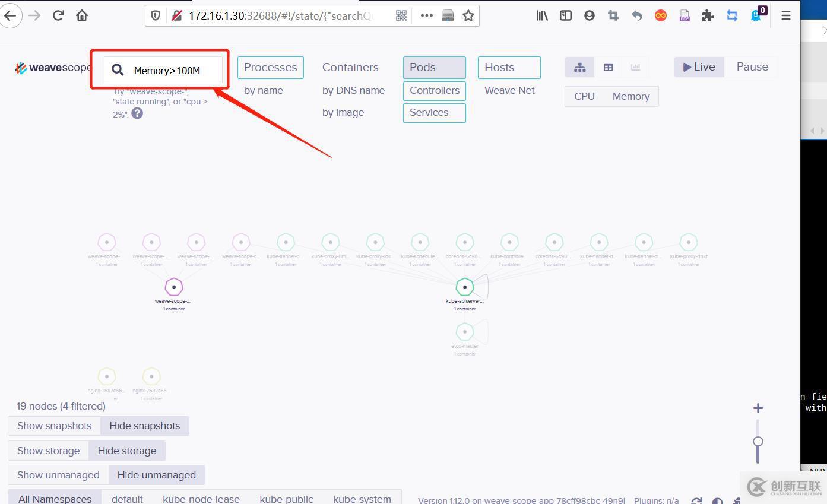The width and height of the screenshot is (827, 504).
Task: Open the Firefox account avatar icon
Action: pos(590,16)
